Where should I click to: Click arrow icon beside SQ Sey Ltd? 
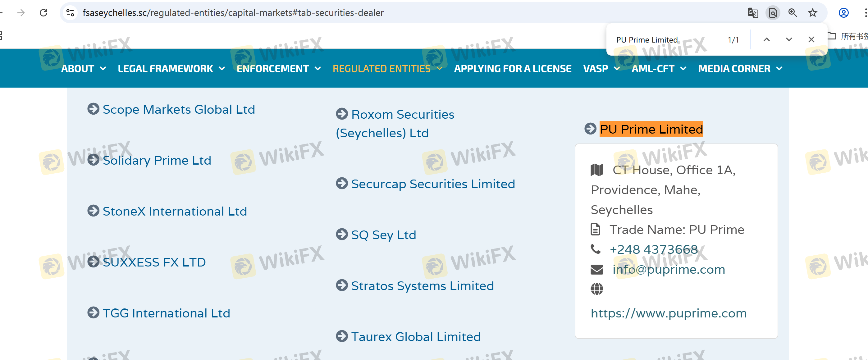pos(342,234)
